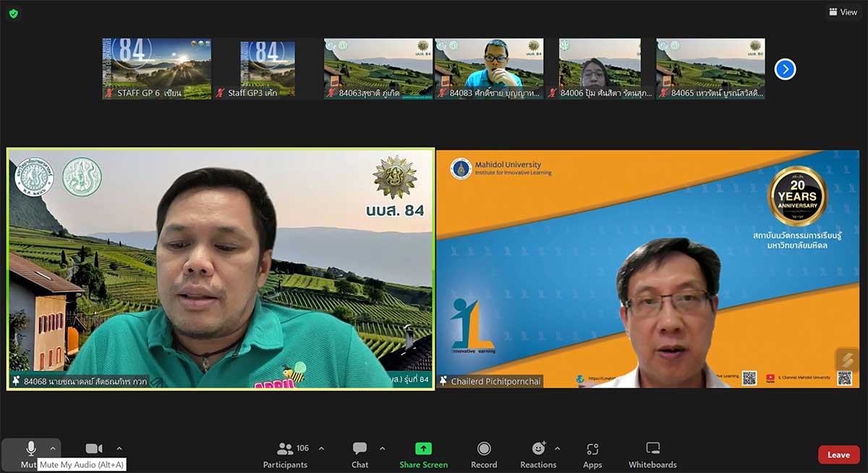This screenshot has width=868, height=473.
Task: Start recording with the Record icon
Action: click(484, 448)
